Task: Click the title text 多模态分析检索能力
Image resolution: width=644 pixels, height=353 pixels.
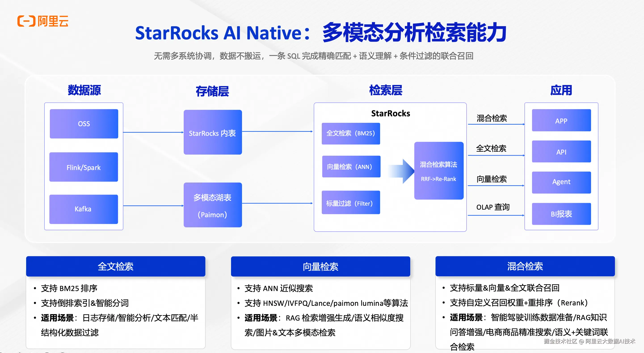Action: [x=415, y=32]
